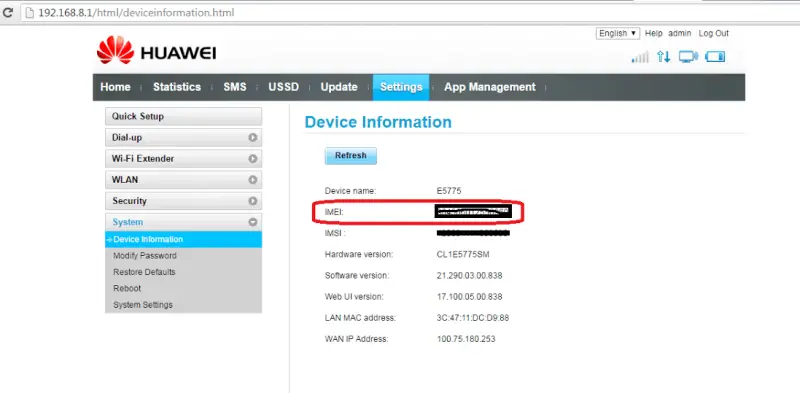Click the LAN MAC address: label

pos(360,318)
